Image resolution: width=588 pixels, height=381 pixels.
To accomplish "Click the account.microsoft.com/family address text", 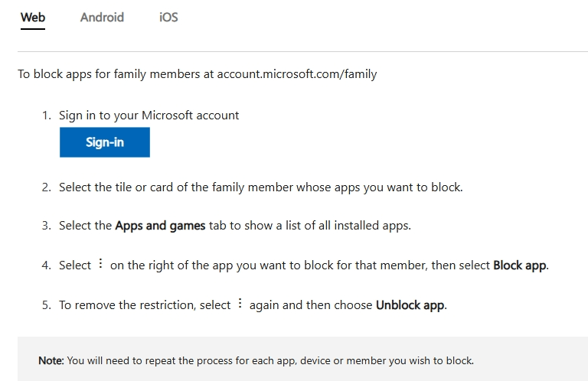I will (297, 73).
